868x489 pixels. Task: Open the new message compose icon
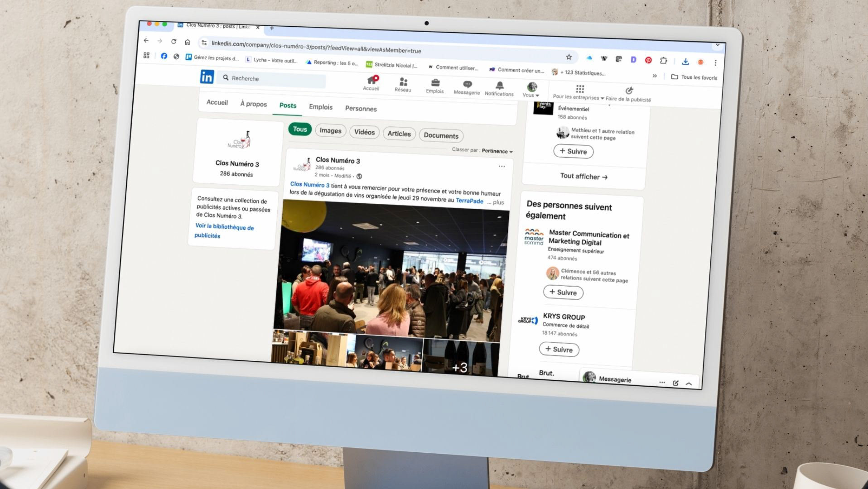[675, 383]
